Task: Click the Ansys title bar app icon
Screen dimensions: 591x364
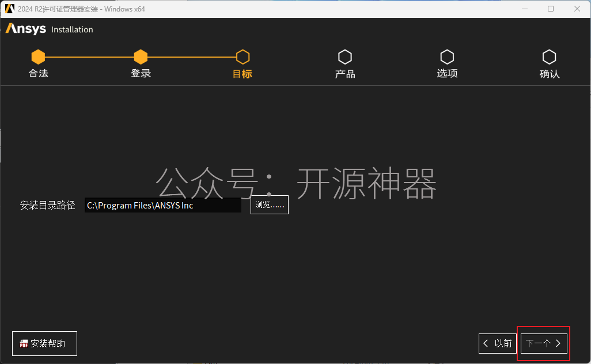Action: [9, 9]
